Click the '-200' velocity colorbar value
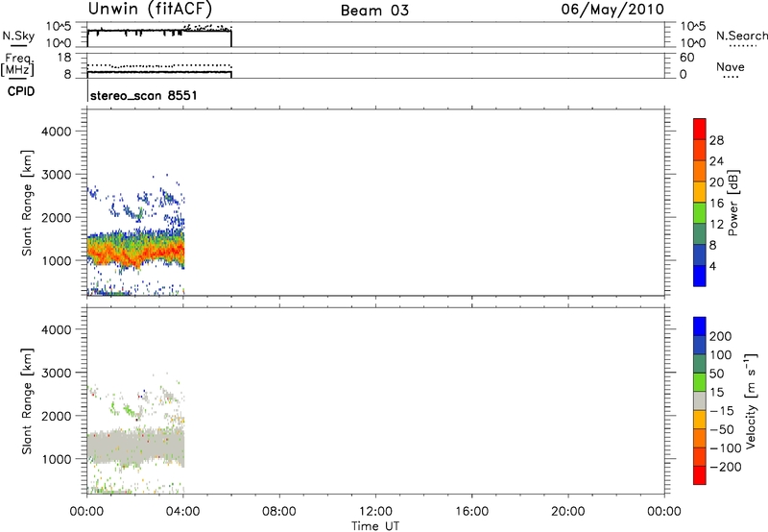Image resolution: width=768 pixels, height=532 pixels. click(x=725, y=467)
